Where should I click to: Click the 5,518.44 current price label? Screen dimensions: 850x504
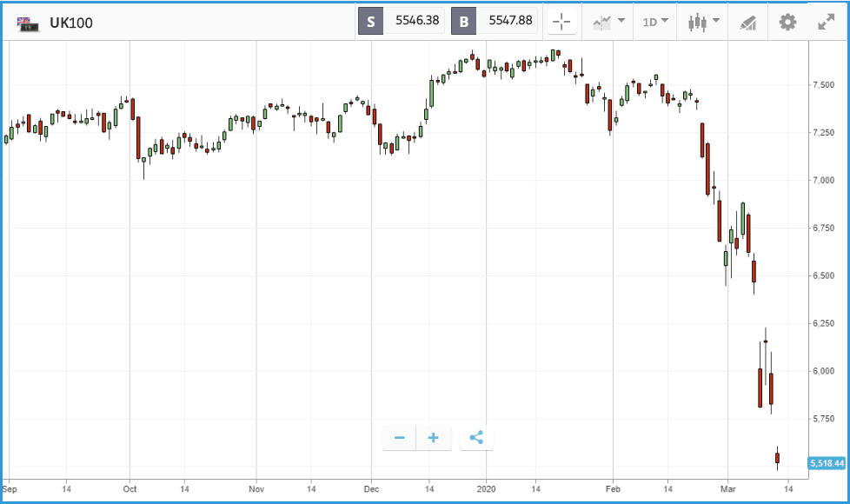[x=827, y=463]
